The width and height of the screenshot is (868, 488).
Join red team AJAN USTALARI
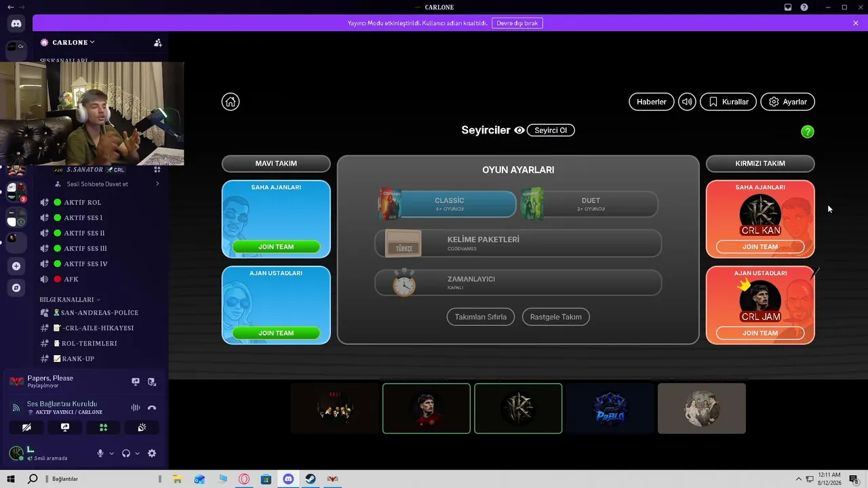coord(760,333)
